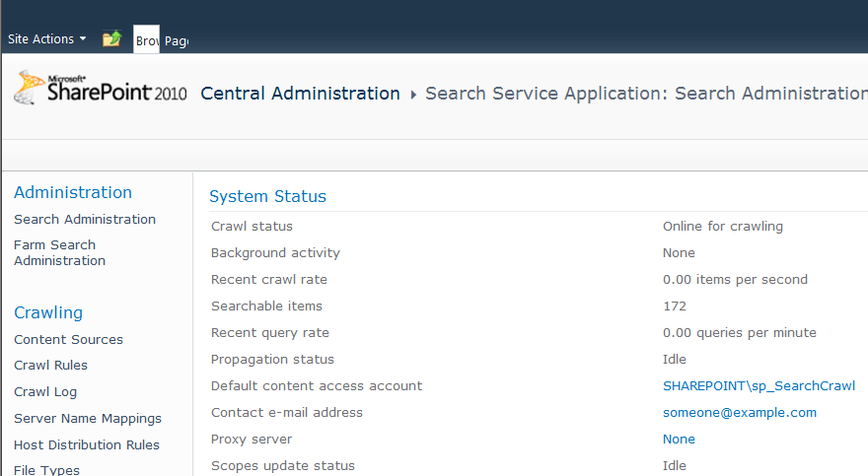Viewport: 868px width, 476px height.
Task: Open Host Distribution Rules link
Action: pyautogui.click(x=87, y=445)
